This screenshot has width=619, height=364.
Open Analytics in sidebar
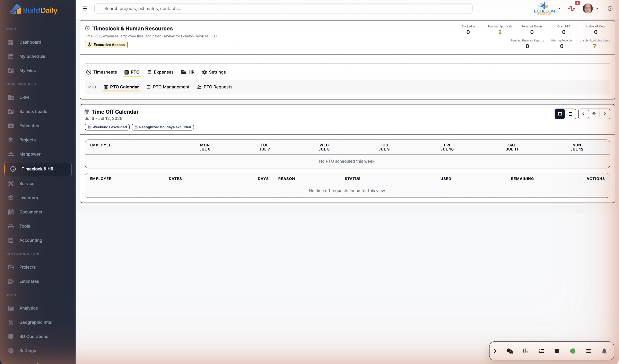click(x=38, y=308)
